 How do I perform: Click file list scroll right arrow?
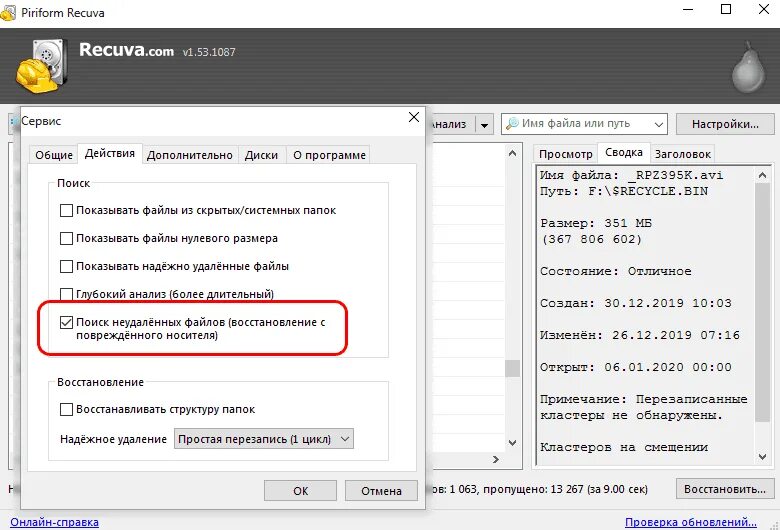(495, 459)
